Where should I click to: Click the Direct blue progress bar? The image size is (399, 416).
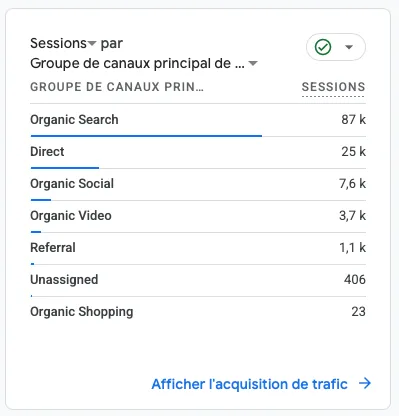click(x=65, y=168)
